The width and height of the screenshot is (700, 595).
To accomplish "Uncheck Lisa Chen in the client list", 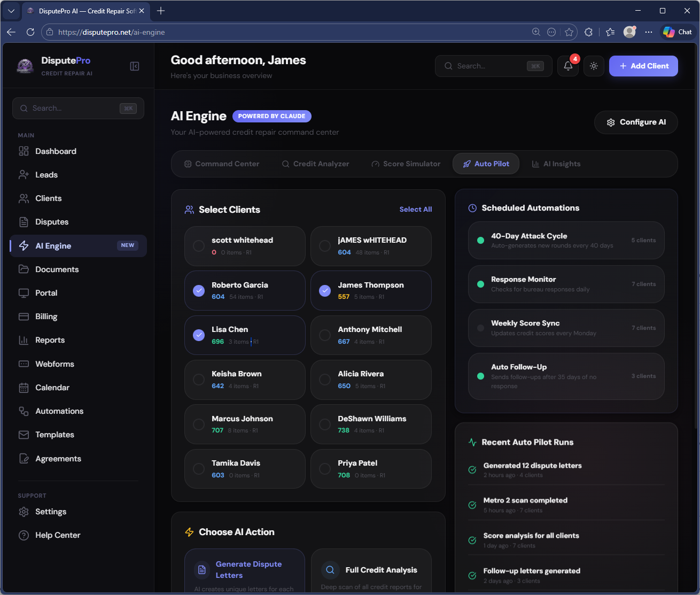I will click(x=199, y=335).
